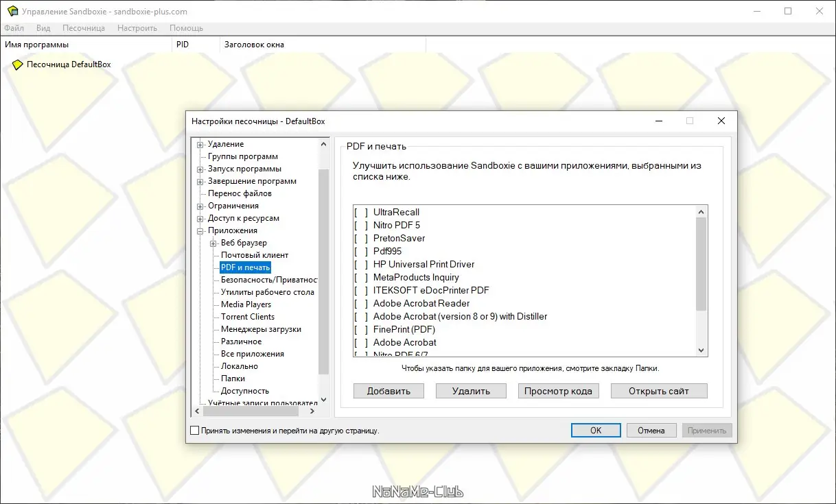Click settings tree vertical scrollbar up arrow

[324, 144]
